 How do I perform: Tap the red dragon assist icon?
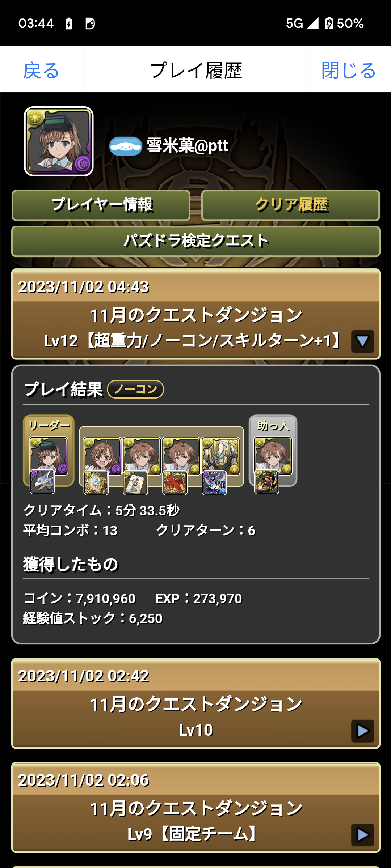point(175,483)
